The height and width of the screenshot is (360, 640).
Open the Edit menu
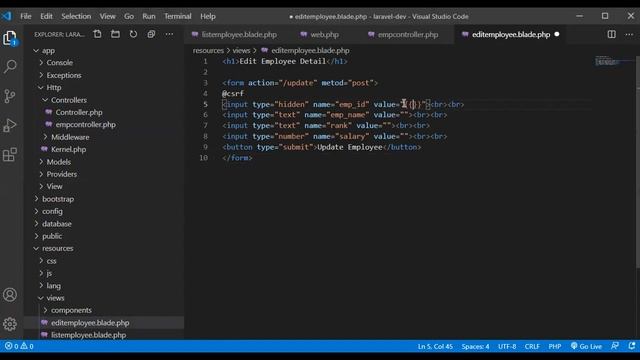46,16
